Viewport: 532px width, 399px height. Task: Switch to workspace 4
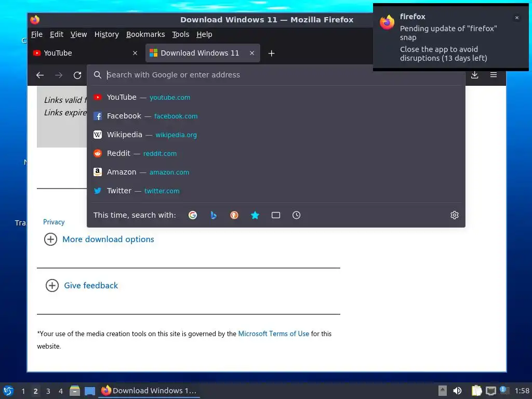click(61, 391)
